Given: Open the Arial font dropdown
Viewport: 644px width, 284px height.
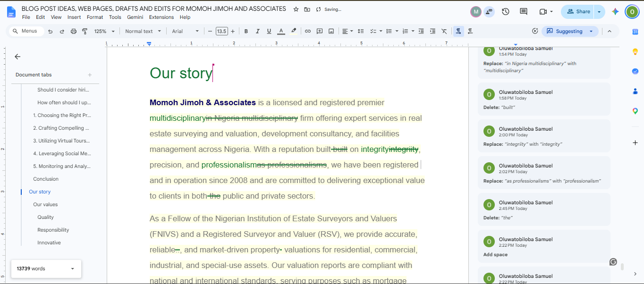Looking at the screenshot, I should (x=186, y=31).
